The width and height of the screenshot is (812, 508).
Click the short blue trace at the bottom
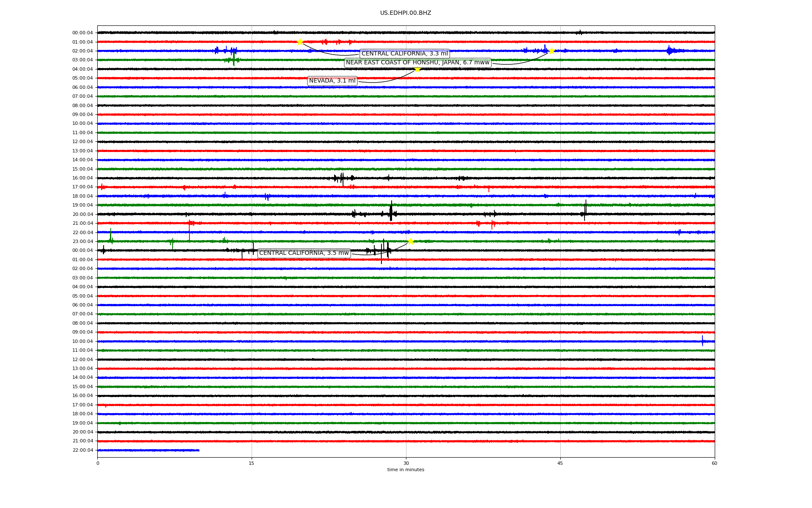(x=148, y=450)
